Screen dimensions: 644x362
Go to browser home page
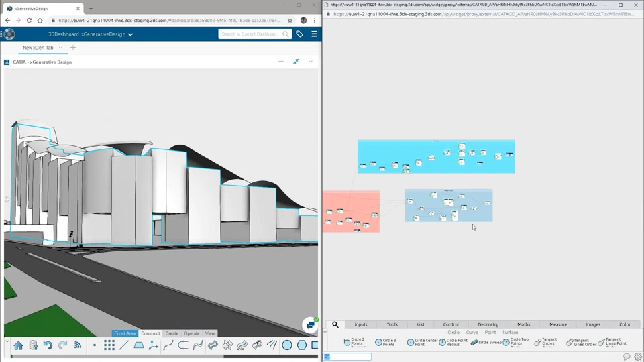tap(40, 20)
